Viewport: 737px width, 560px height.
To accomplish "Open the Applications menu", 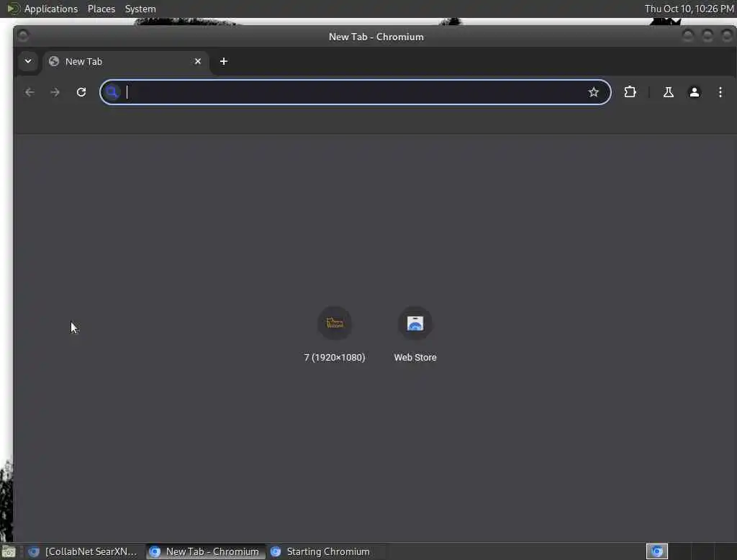I will (51, 9).
